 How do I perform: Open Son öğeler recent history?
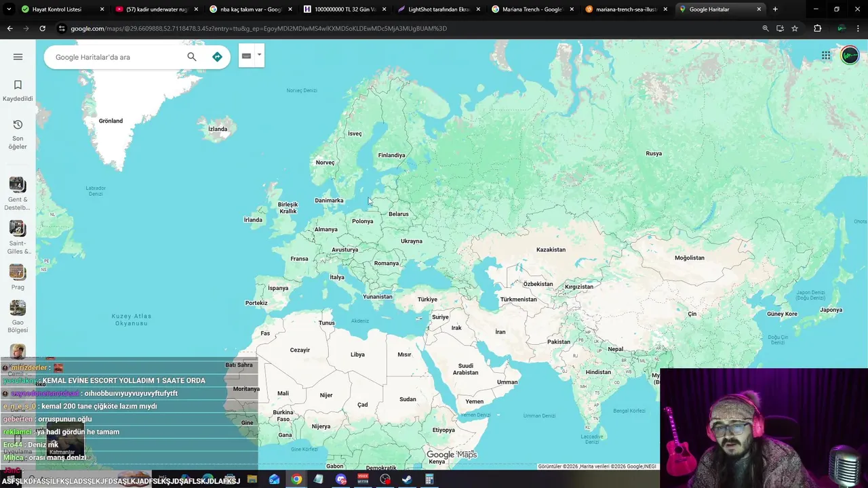[18, 134]
